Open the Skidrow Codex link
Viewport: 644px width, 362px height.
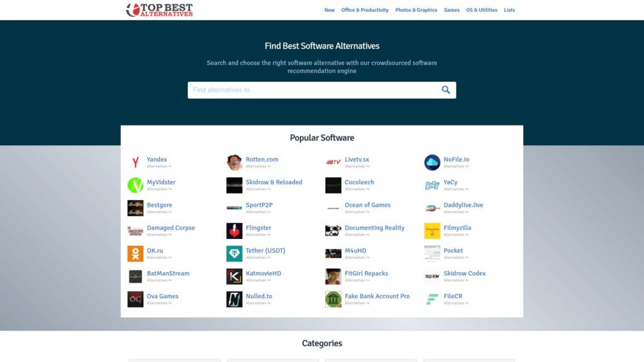[x=465, y=273]
